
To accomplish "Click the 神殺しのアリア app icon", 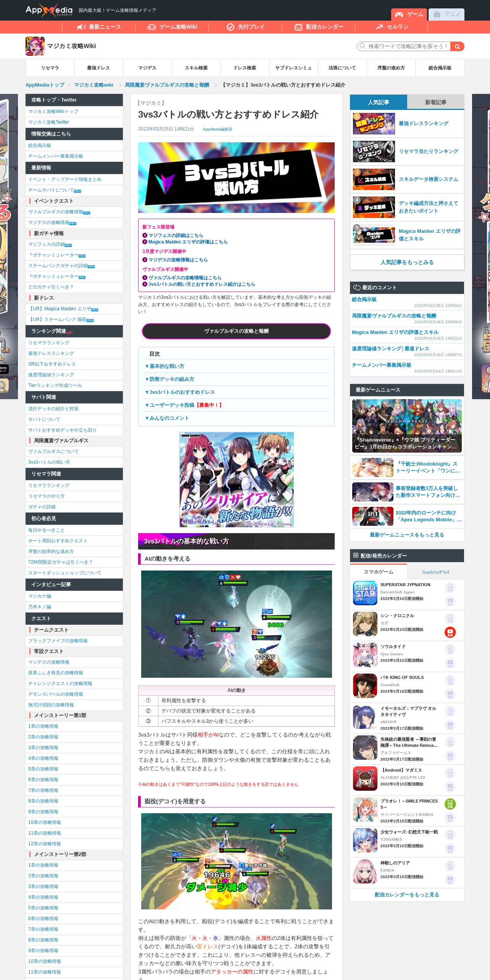I will click(x=365, y=871).
